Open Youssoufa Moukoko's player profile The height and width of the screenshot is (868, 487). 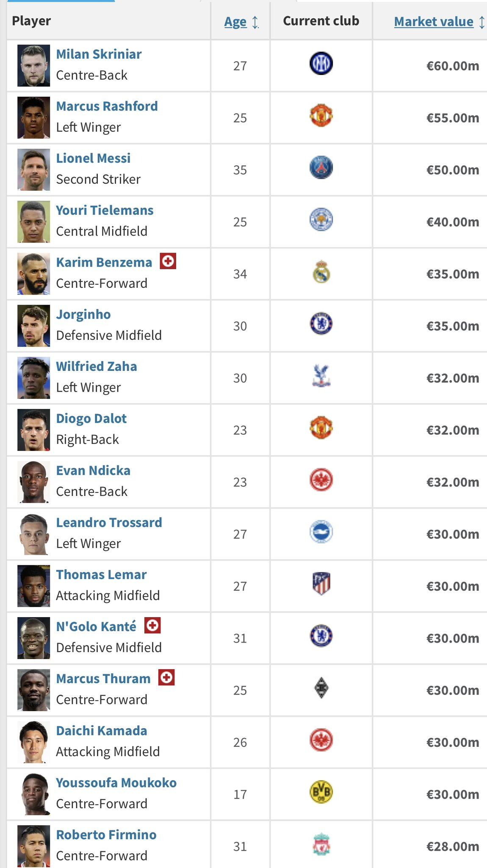[x=116, y=783]
